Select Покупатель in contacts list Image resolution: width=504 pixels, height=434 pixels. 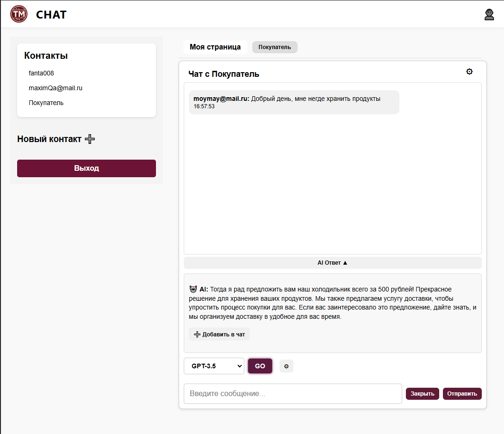coord(46,103)
